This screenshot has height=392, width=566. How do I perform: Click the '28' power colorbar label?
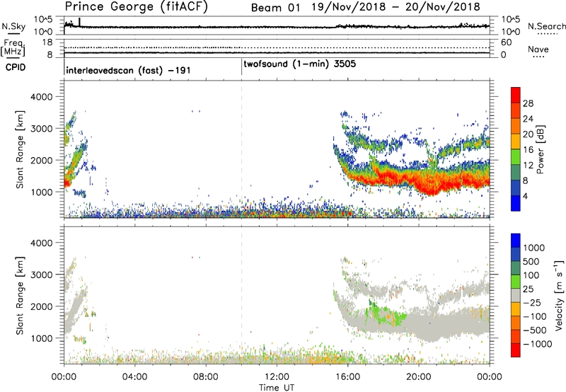pos(528,103)
